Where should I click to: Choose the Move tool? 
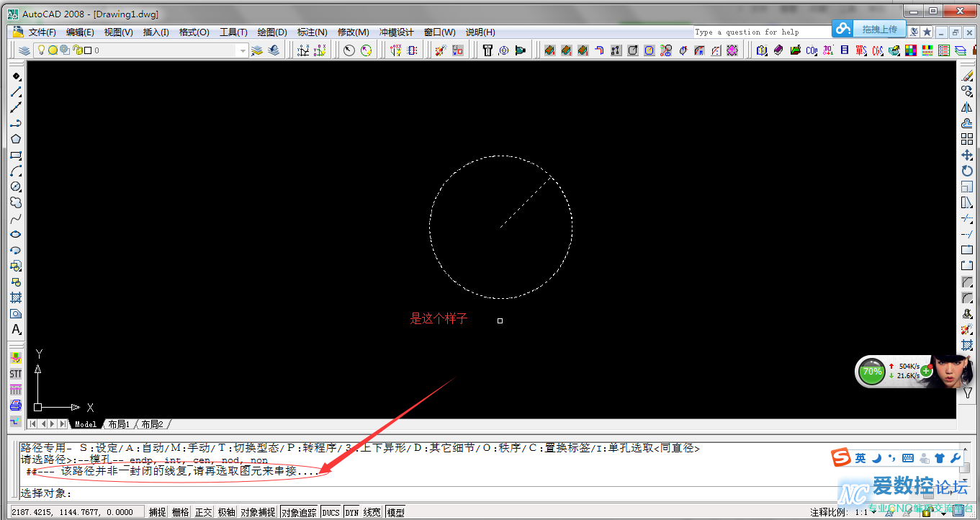(x=967, y=155)
